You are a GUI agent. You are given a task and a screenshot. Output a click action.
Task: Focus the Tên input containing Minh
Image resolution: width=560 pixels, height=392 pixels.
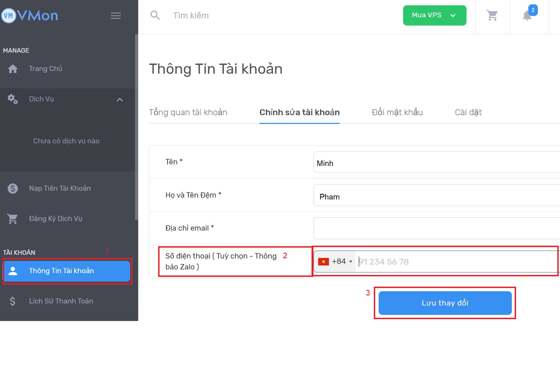coord(437,162)
